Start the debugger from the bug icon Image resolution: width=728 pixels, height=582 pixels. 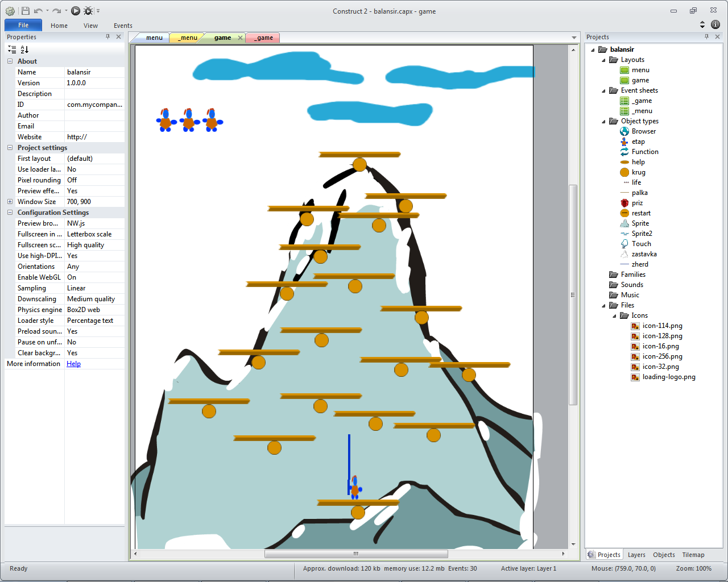(x=88, y=11)
